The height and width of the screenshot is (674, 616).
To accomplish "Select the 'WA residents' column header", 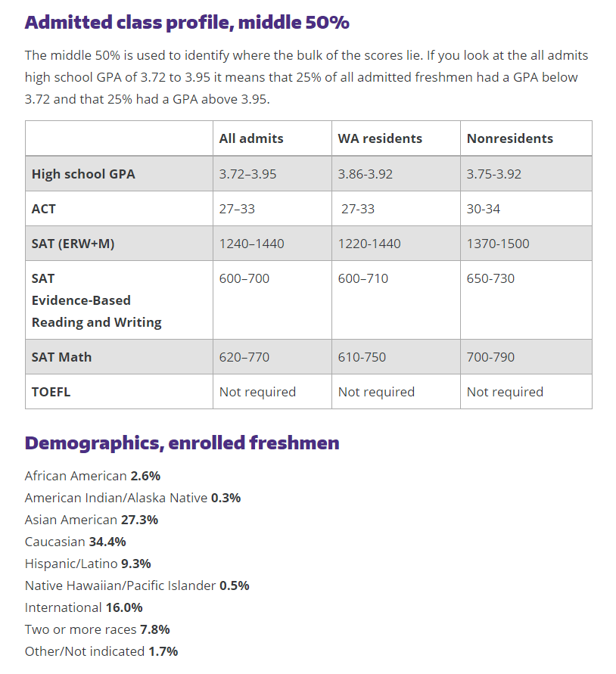I will (380, 138).
